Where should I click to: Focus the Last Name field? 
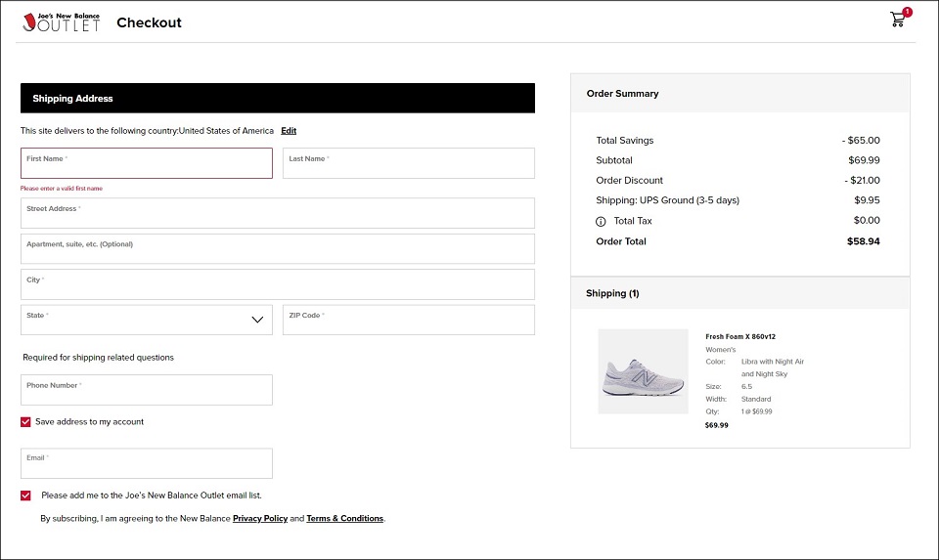tap(409, 163)
